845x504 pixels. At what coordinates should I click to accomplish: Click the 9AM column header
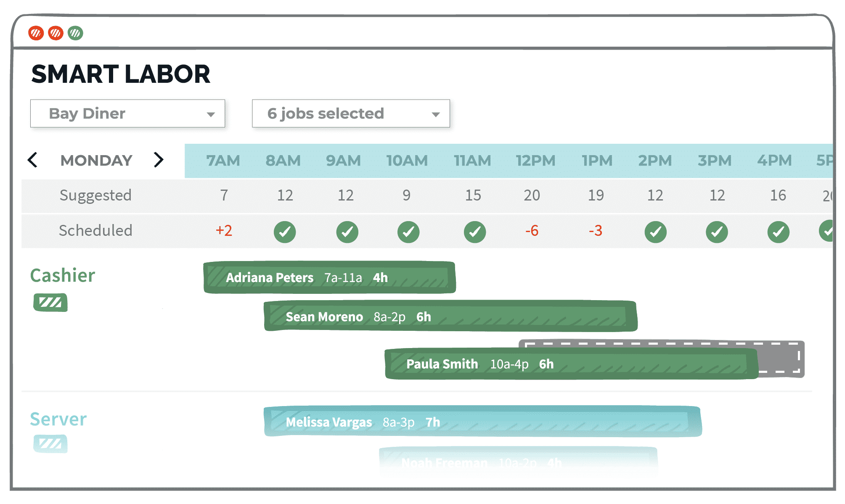pyautogui.click(x=343, y=161)
